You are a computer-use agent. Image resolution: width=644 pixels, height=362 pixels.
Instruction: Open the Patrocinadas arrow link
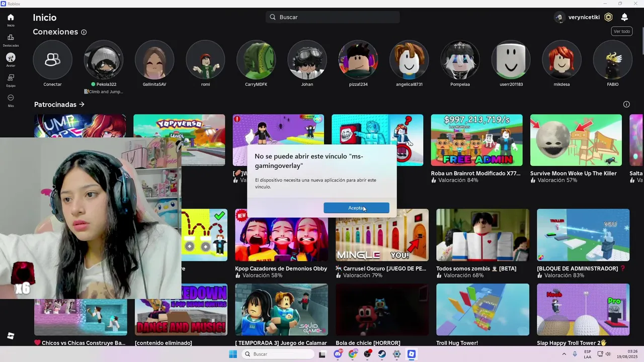[x=82, y=105]
